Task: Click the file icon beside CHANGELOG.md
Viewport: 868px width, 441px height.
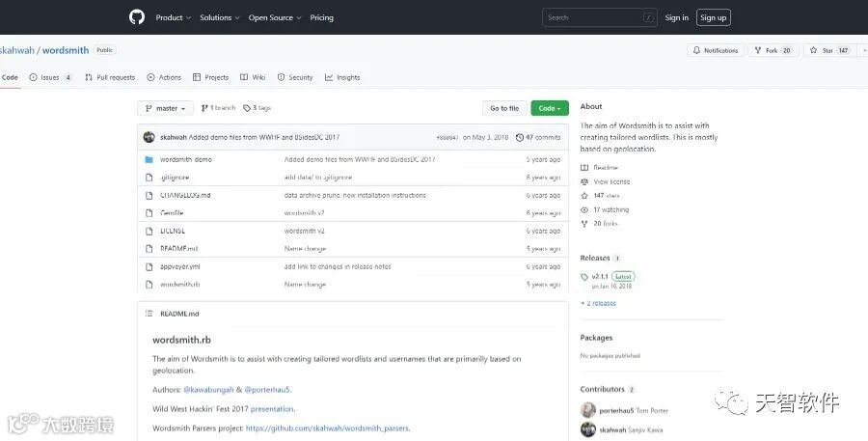Action: click(x=149, y=195)
